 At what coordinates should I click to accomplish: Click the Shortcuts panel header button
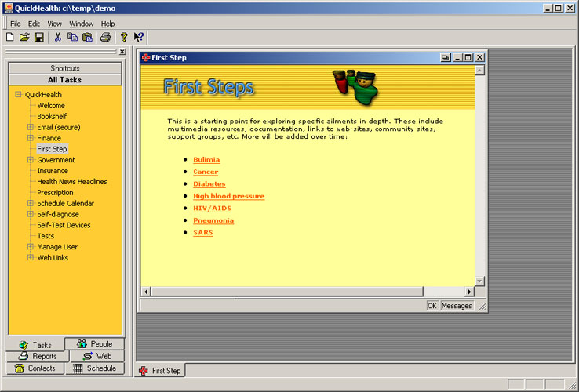pyautogui.click(x=65, y=68)
